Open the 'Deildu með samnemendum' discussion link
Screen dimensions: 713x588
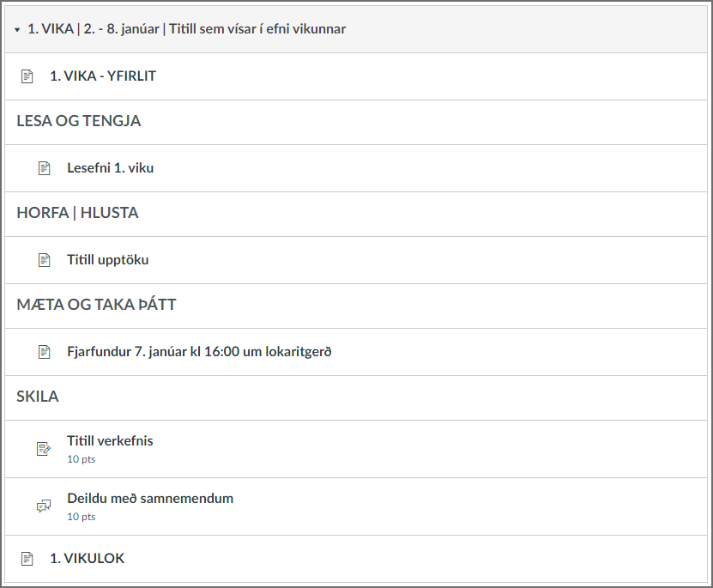150,498
